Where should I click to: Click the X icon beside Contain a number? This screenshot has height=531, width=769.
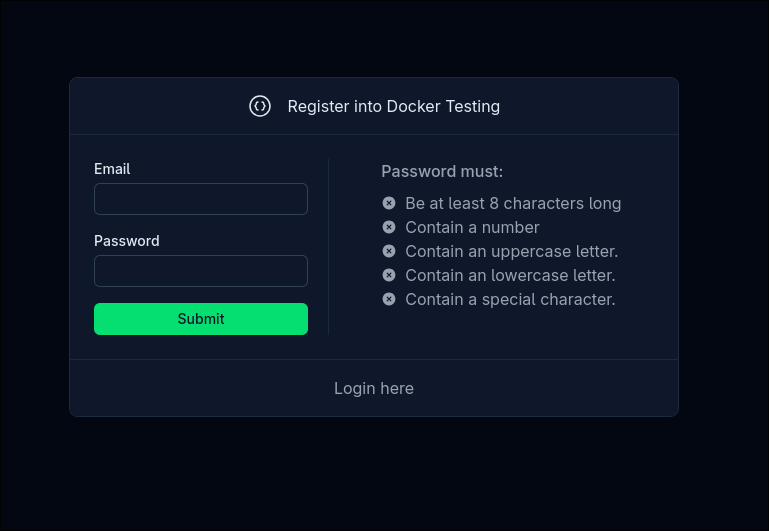click(x=389, y=227)
